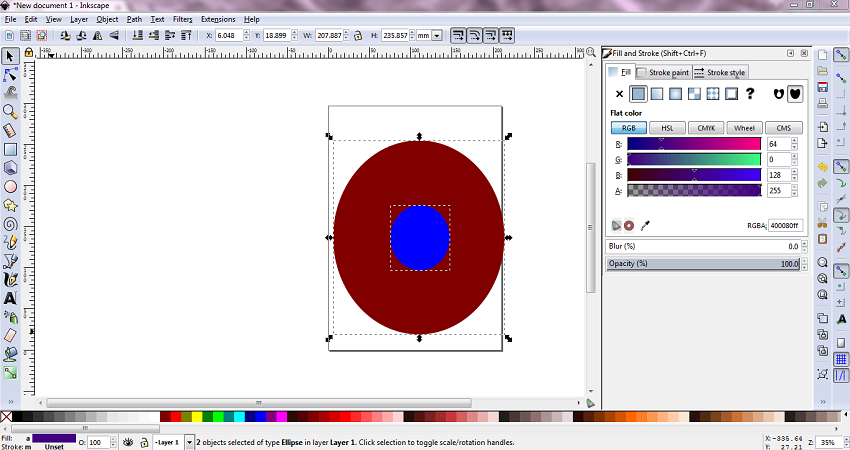Open the Filters menu

182,19
